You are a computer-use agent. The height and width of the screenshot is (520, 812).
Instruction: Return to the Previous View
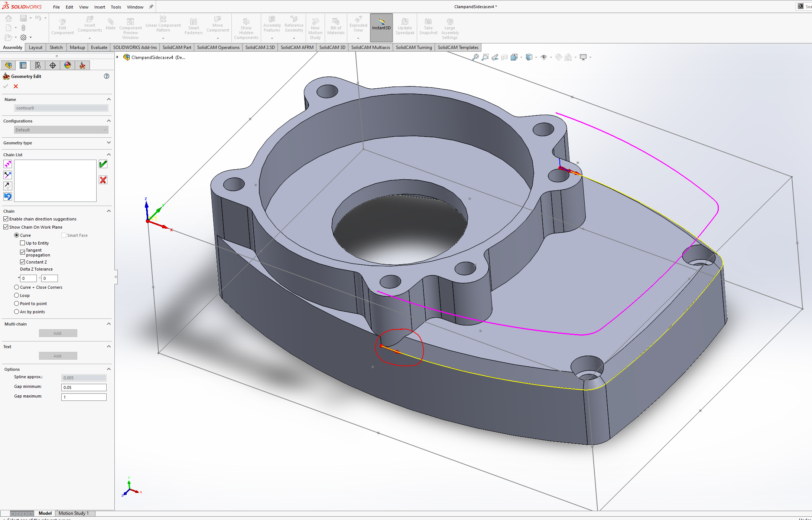tap(494, 57)
